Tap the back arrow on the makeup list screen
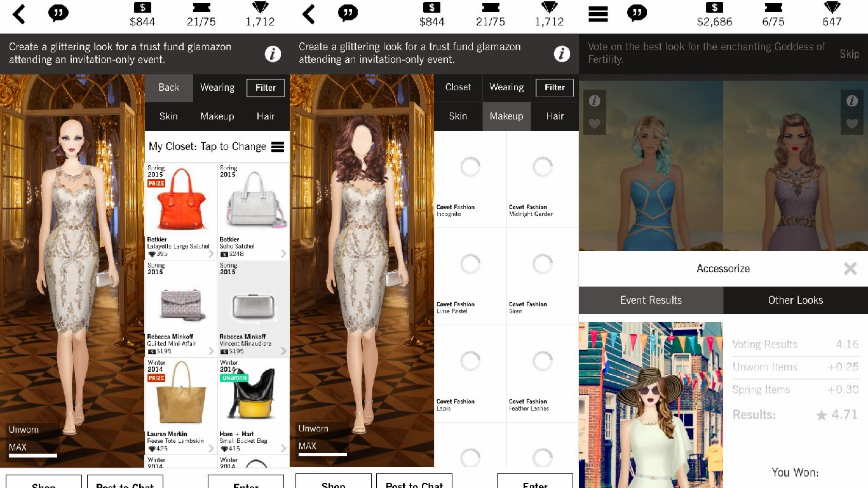Screen dimensions: 868x488 [309, 14]
